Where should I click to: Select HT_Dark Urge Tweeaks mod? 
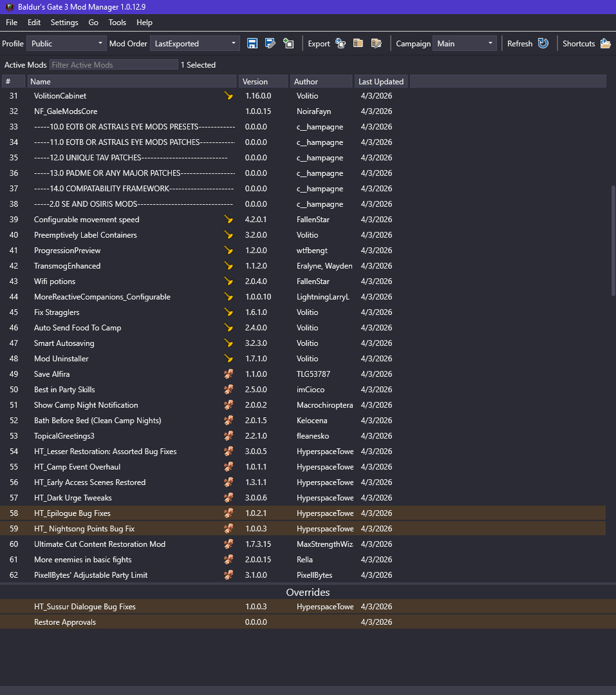coord(303,498)
